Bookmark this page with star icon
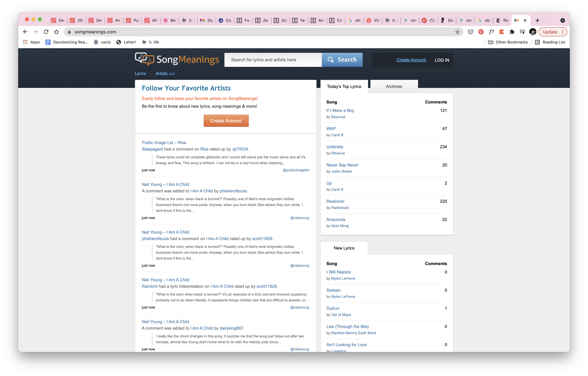The width and height of the screenshot is (588, 376). (x=457, y=32)
